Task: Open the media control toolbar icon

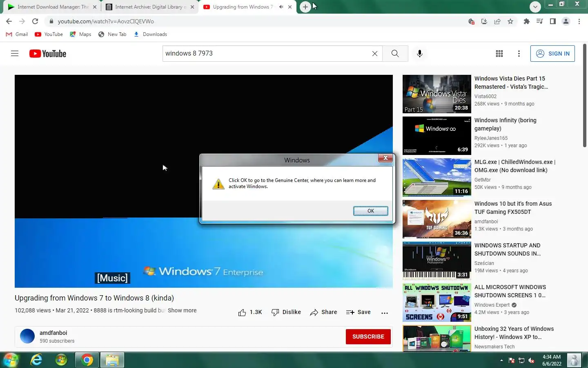Action: [x=540, y=21]
